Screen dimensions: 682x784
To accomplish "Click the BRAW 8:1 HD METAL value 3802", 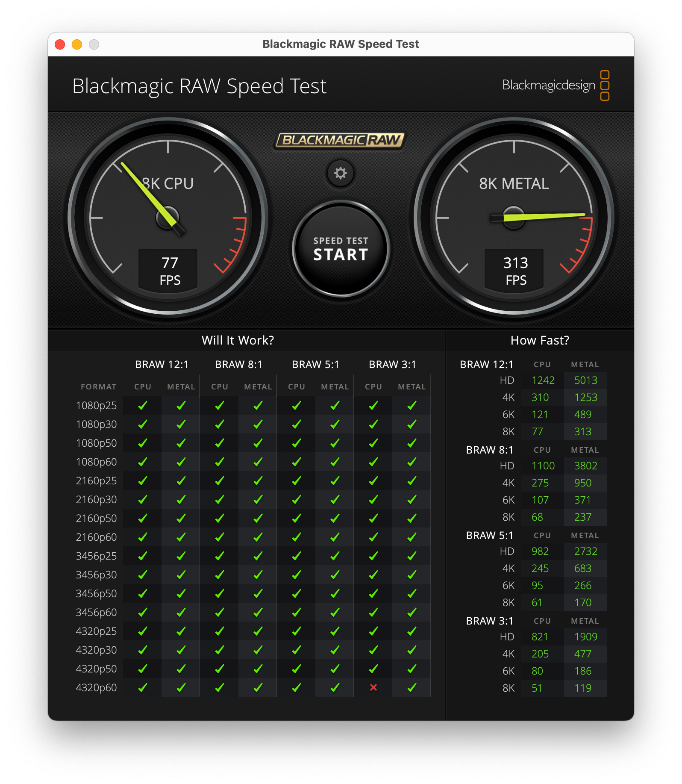I will (586, 466).
